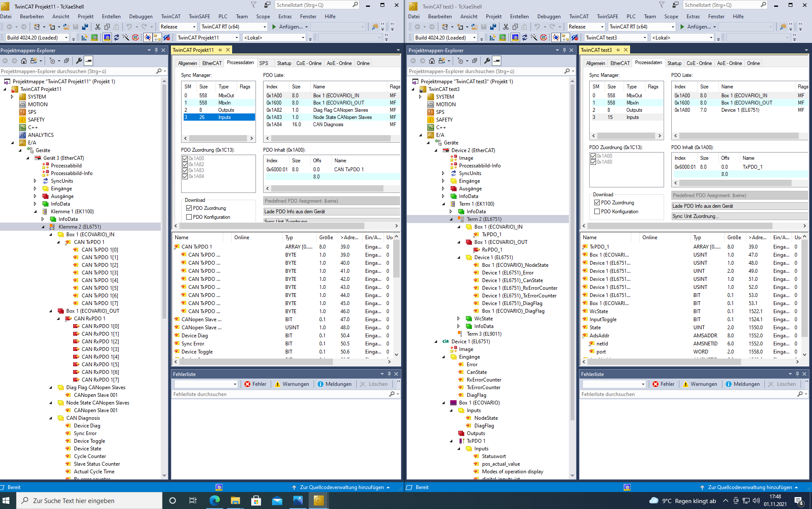
Task: Uncheck 0x1A84 PDO assignment
Action: pos(185,176)
